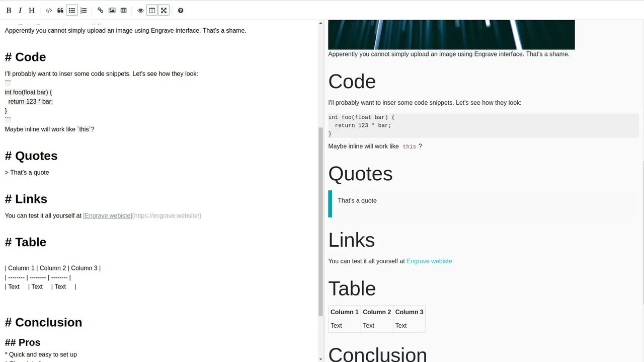Click the image at top of preview pane
Image resolution: width=644 pixels, height=362 pixels.
point(451,35)
